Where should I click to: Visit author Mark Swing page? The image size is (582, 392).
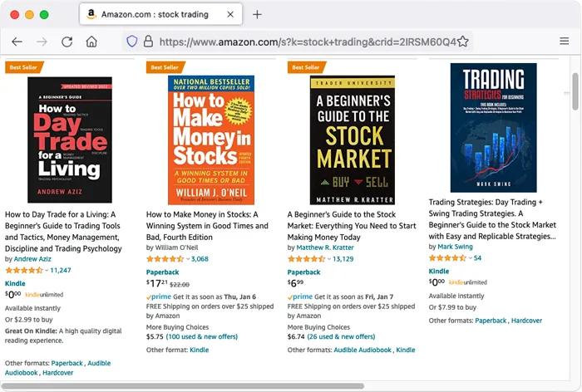pyautogui.click(x=455, y=247)
